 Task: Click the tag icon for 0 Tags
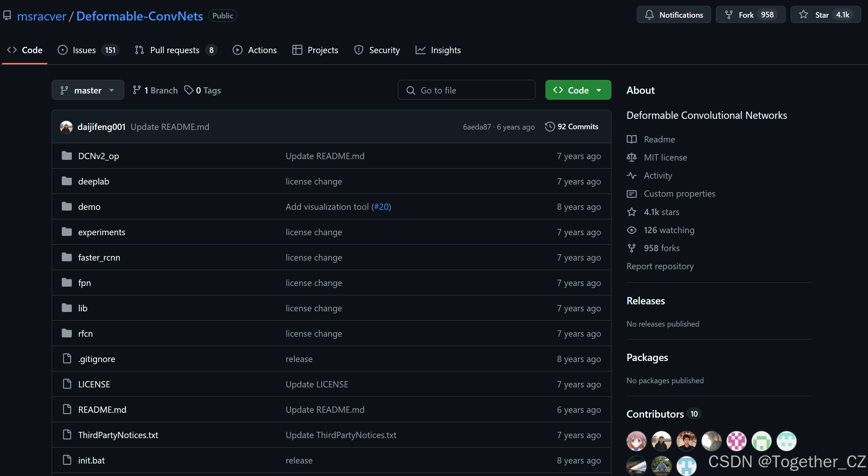[x=189, y=90]
